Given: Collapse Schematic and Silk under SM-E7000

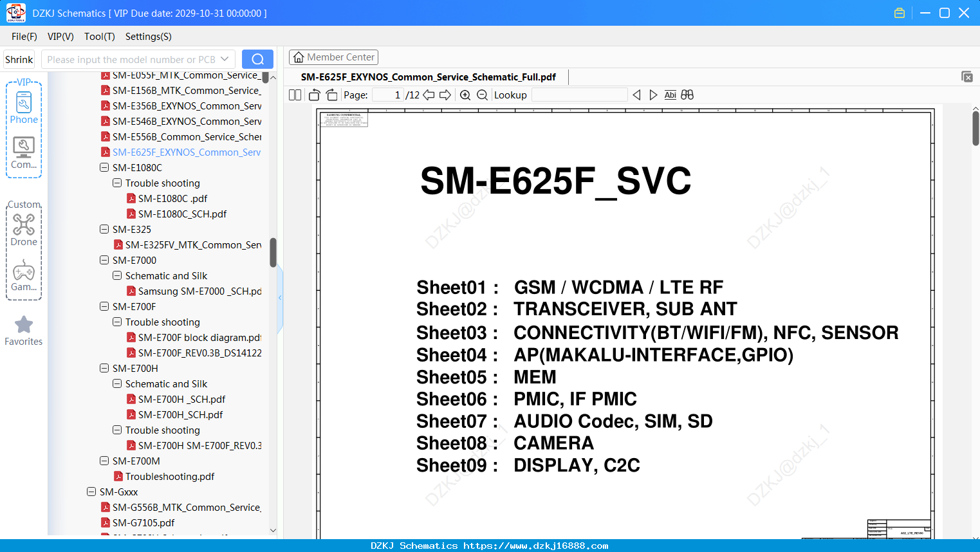Looking at the screenshot, I should 117,276.
